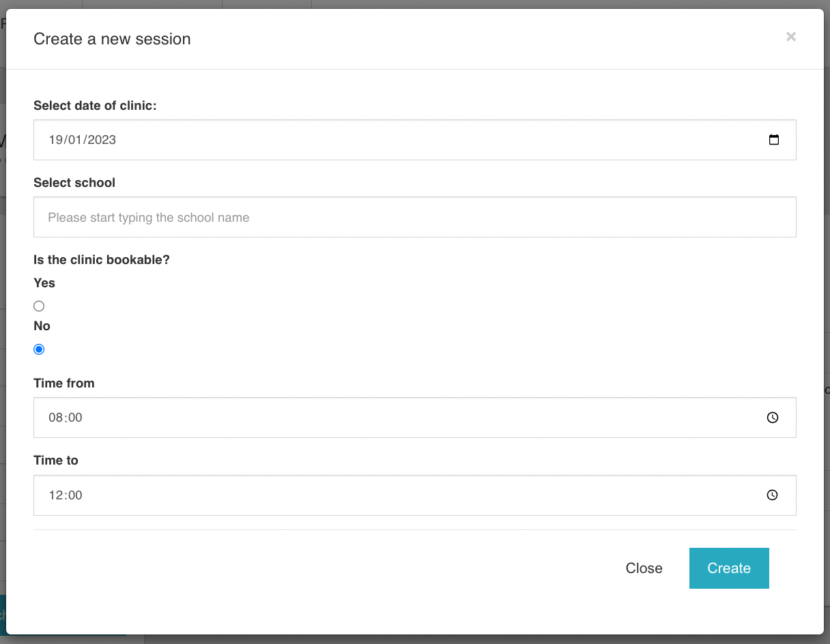This screenshot has width=830, height=644.
Task: Open the calendar picker icon in date field
Action: (774, 140)
